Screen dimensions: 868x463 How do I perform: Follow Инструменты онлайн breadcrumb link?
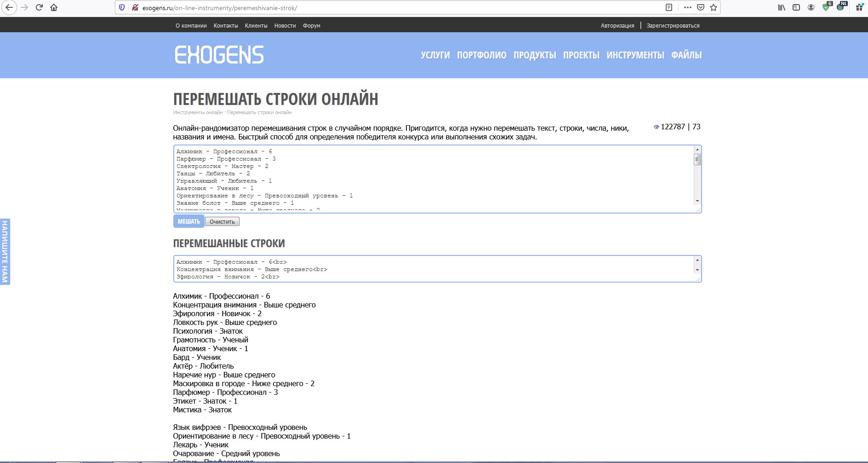[x=198, y=112]
